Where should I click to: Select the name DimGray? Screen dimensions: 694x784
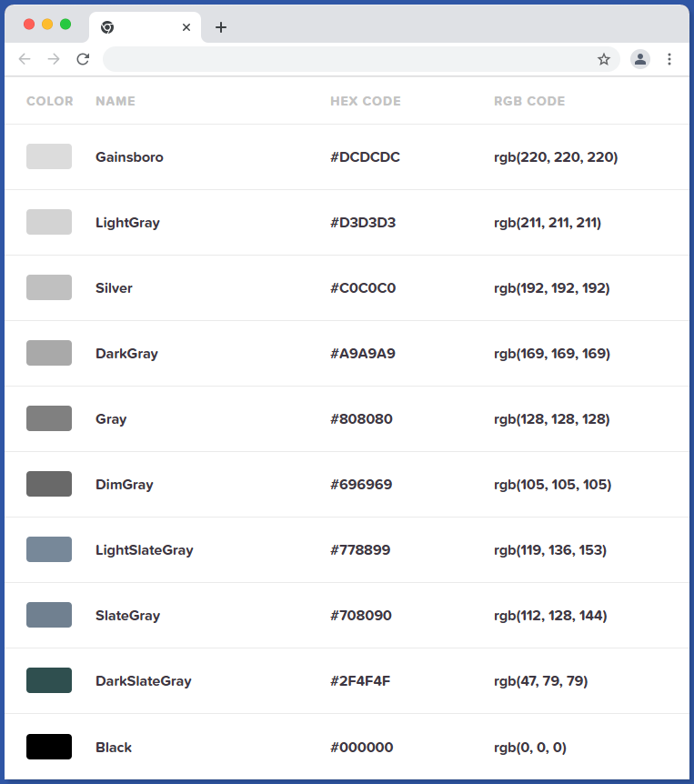coord(125,485)
